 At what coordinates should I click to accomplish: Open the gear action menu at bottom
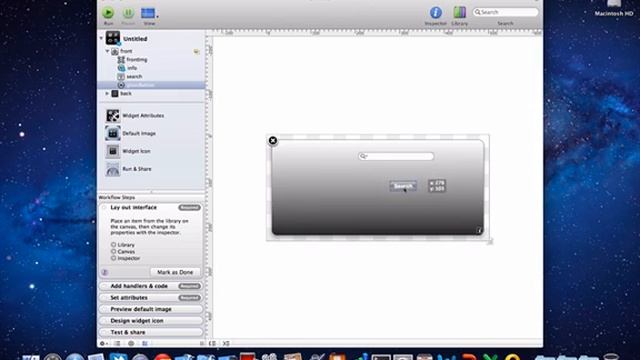coord(104,344)
